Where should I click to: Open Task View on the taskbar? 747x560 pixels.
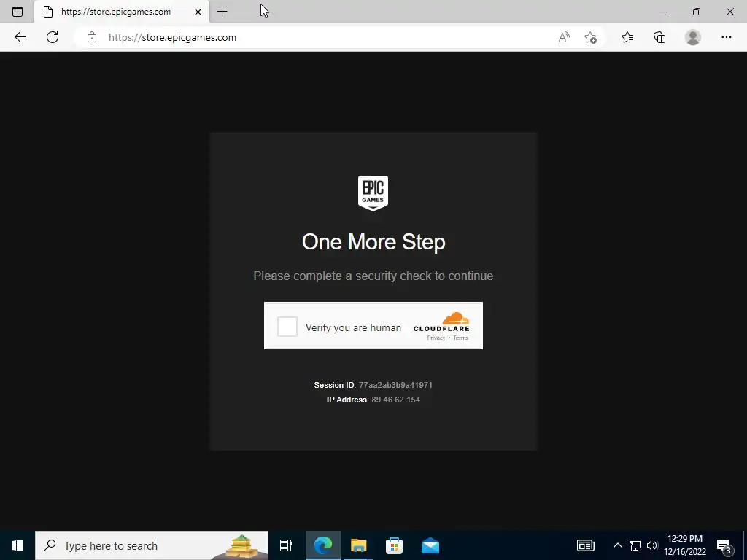[x=286, y=545]
